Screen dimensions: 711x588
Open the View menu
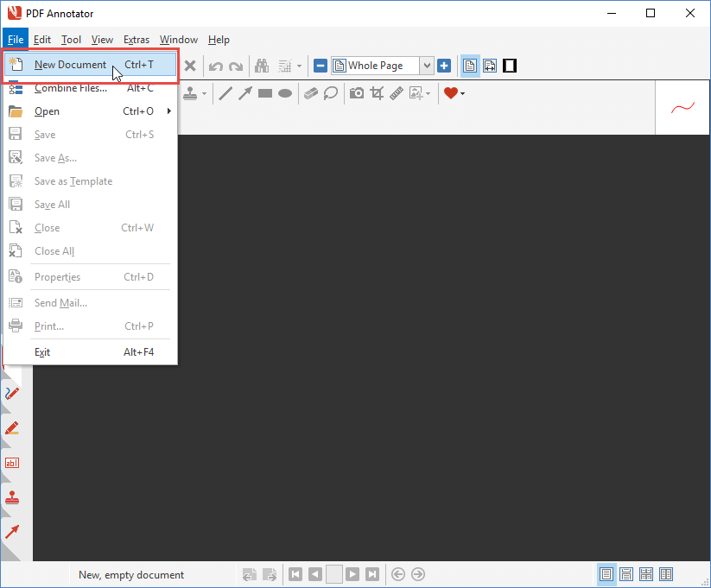pyautogui.click(x=102, y=40)
